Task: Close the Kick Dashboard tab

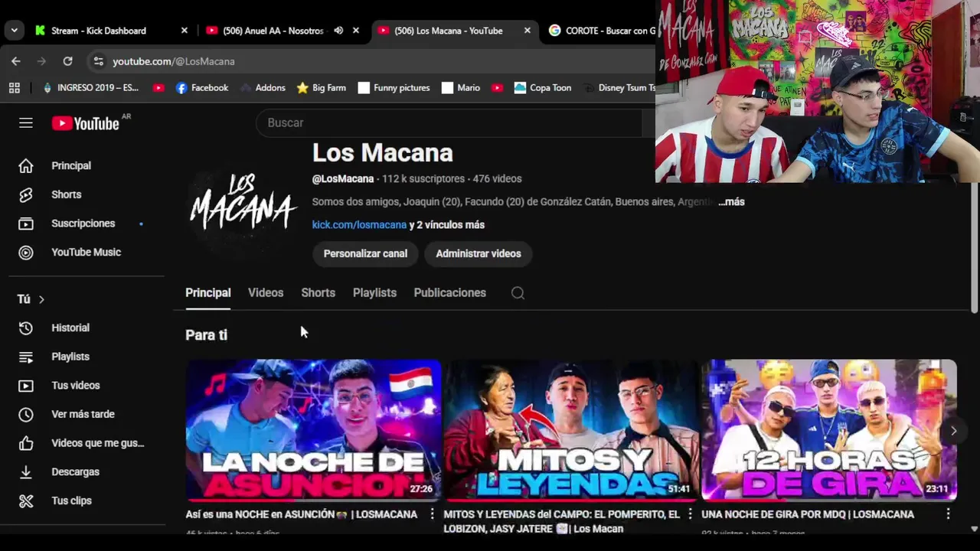Action: coord(184,31)
